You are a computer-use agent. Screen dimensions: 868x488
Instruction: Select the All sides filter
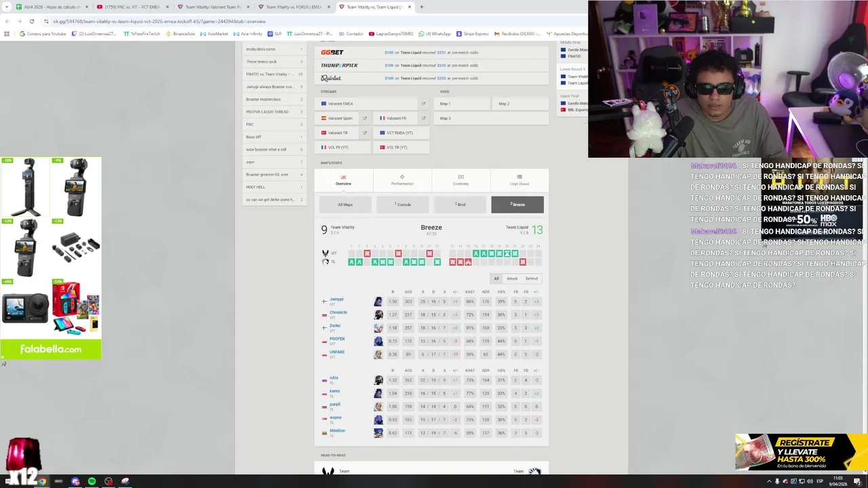click(496, 279)
